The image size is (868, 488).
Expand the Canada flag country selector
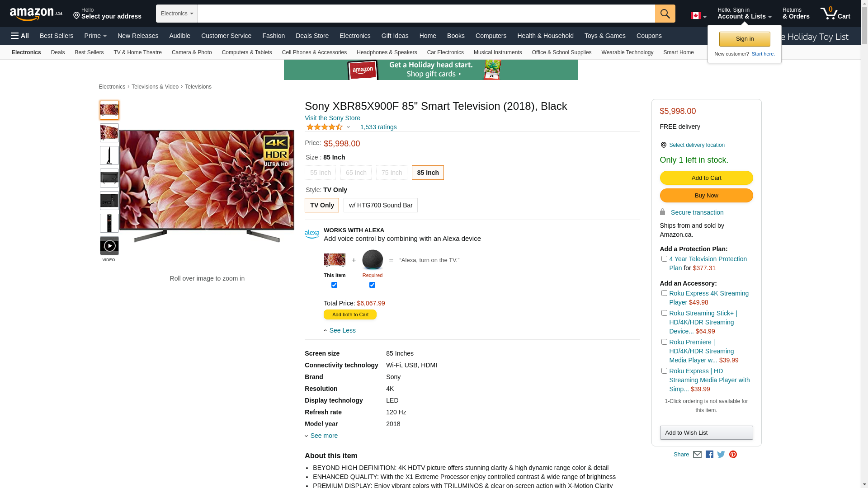[698, 16]
